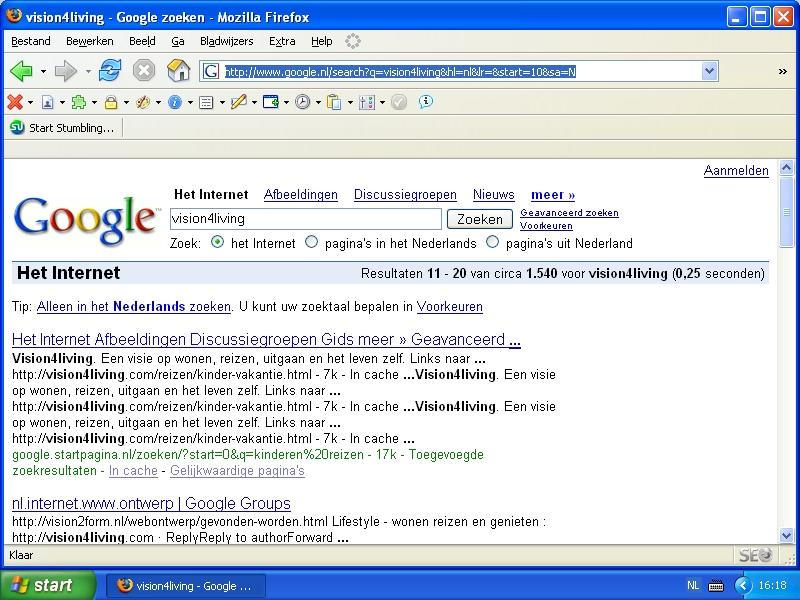Click the Google search text field
This screenshot has width=800, height=600.
point(305,219)
